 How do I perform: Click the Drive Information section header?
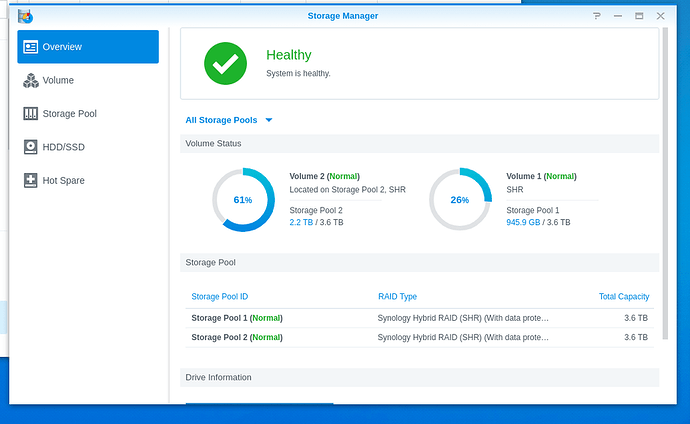(419, 377)
